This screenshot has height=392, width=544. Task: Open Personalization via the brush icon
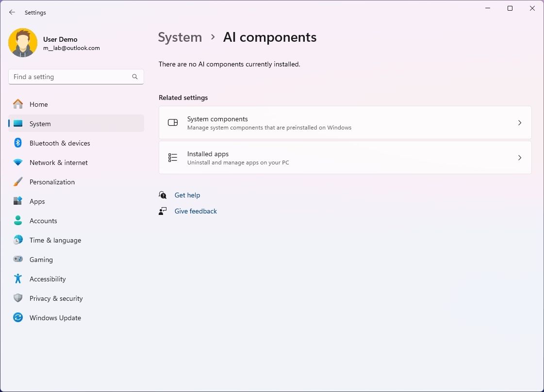pos(17,181)
